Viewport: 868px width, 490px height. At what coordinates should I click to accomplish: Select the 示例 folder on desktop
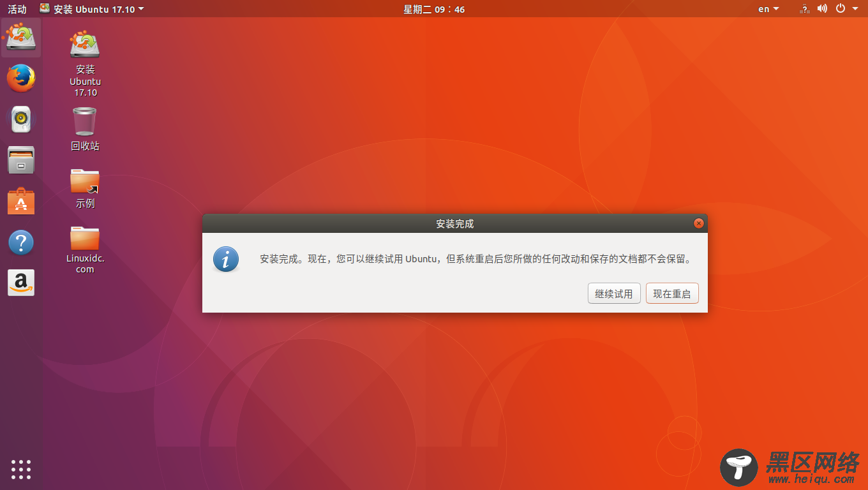pos(85,189)
